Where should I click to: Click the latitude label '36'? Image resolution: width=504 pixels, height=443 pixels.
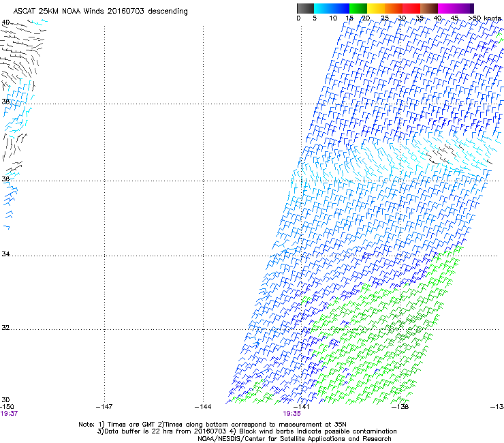point(5,179)
